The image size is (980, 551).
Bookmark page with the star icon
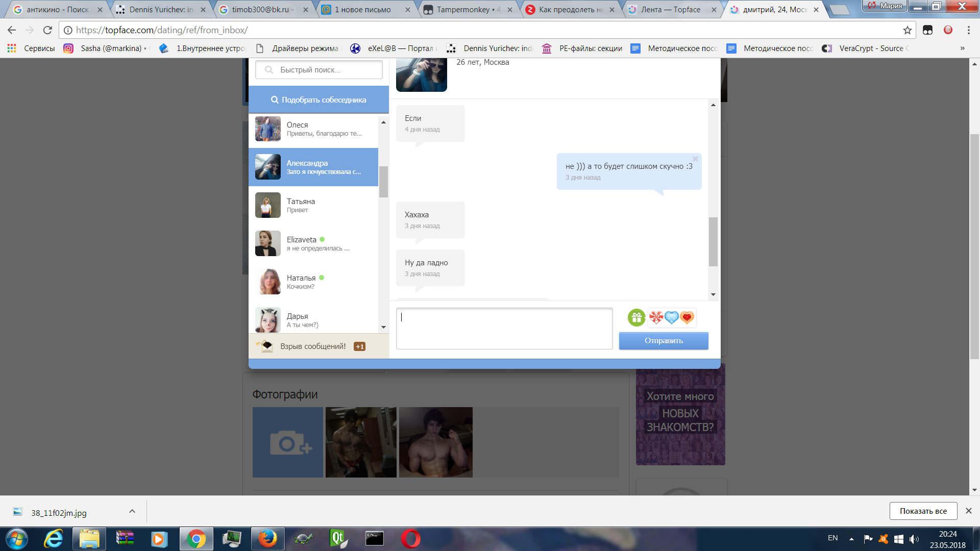[x=907, y=30]
